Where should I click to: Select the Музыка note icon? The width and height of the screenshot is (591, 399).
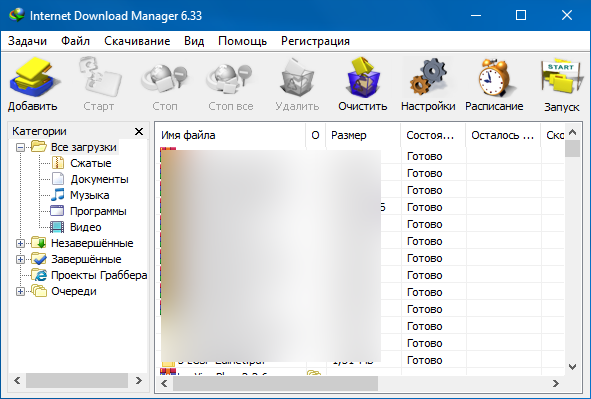tap(57, 195)
